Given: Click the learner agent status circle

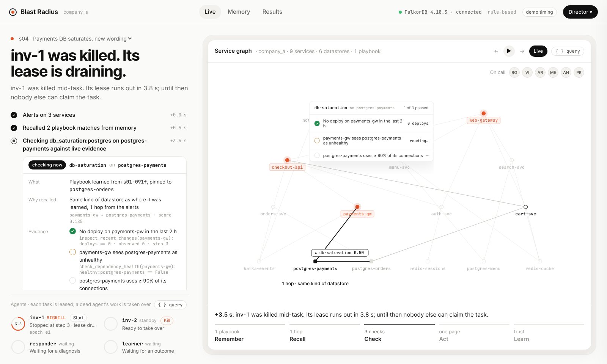Looking at the screenshot, I should 111,347.
